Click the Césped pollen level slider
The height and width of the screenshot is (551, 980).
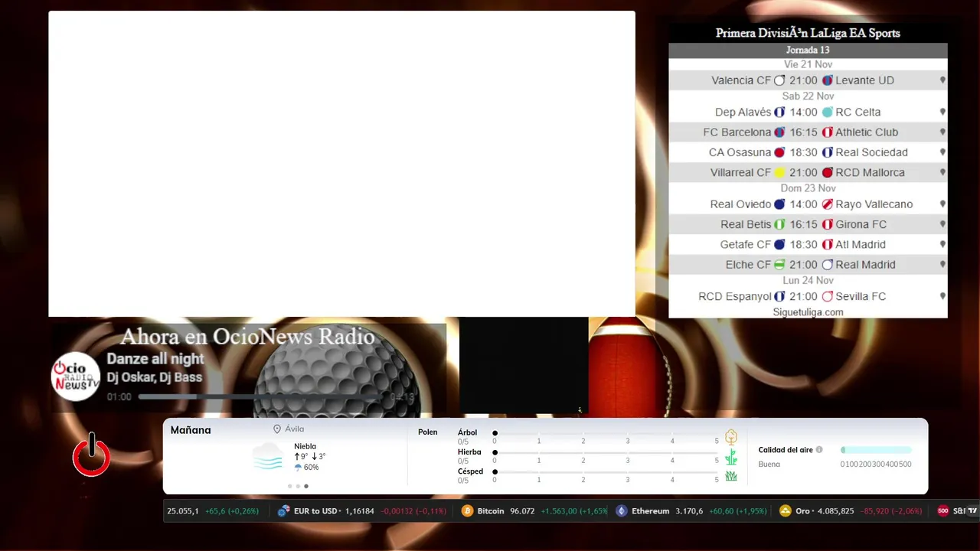[x=606, y=471]
